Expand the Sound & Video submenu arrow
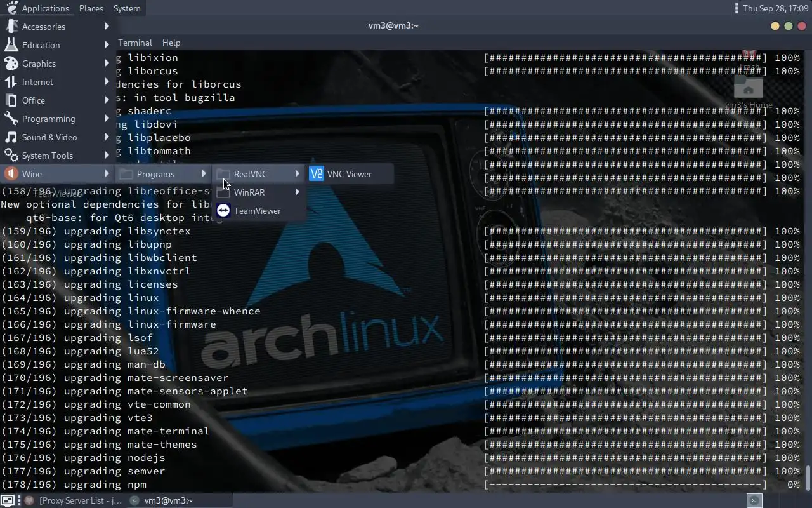The image size is (812, 508). coord(107,137)
